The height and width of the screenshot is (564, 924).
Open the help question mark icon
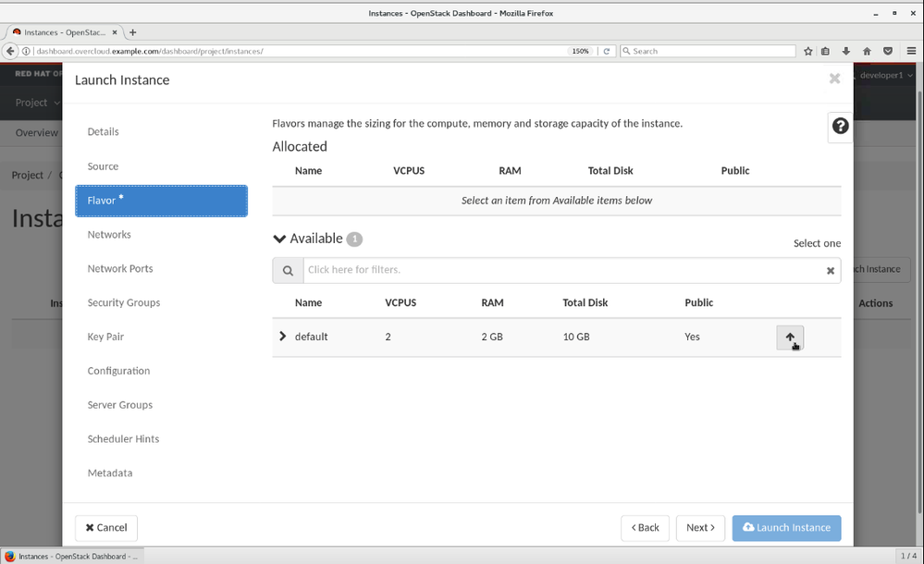[840, 127]
